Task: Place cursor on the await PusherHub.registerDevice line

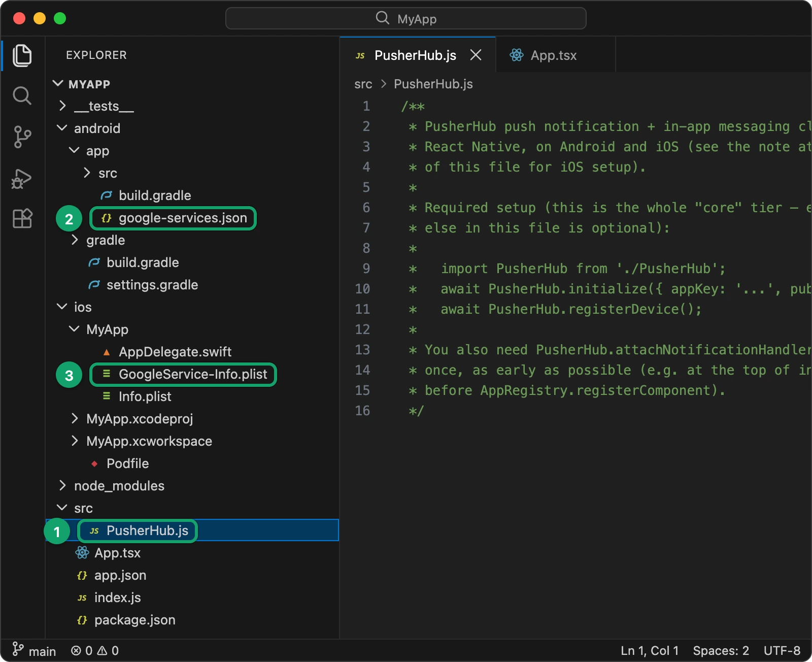Action: click(571, 309)
